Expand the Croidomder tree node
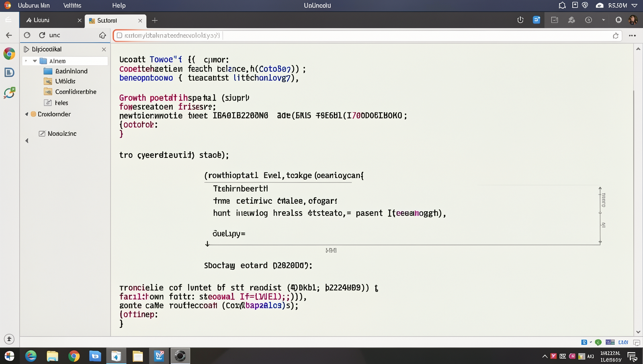Image resolution: width=643 pixels, height=364 pixels. (27, 114)
